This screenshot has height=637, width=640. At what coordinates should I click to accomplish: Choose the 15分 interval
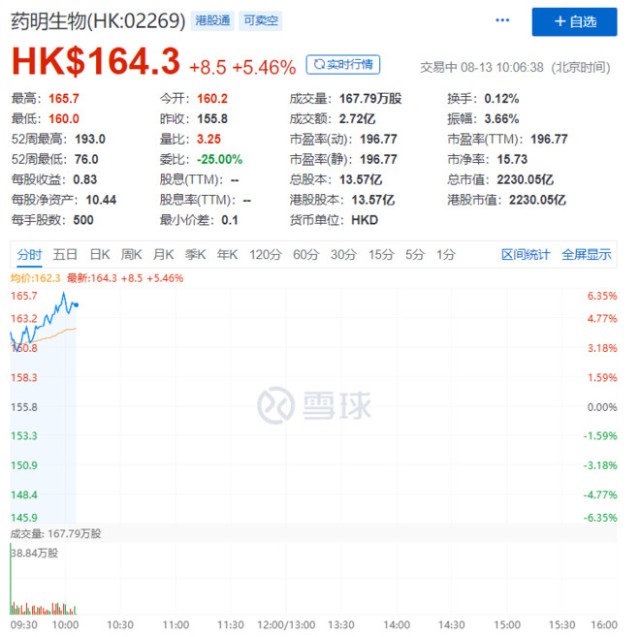coord(380,254)
